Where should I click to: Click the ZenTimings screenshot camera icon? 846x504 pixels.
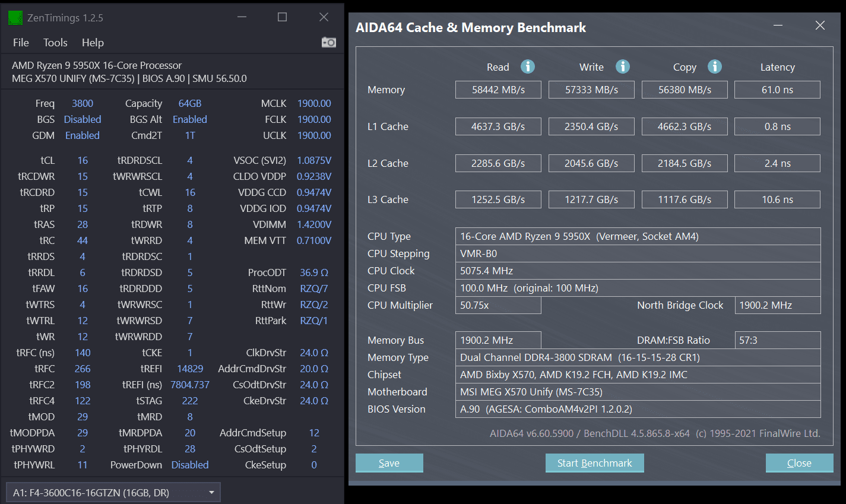coord(328,42)
